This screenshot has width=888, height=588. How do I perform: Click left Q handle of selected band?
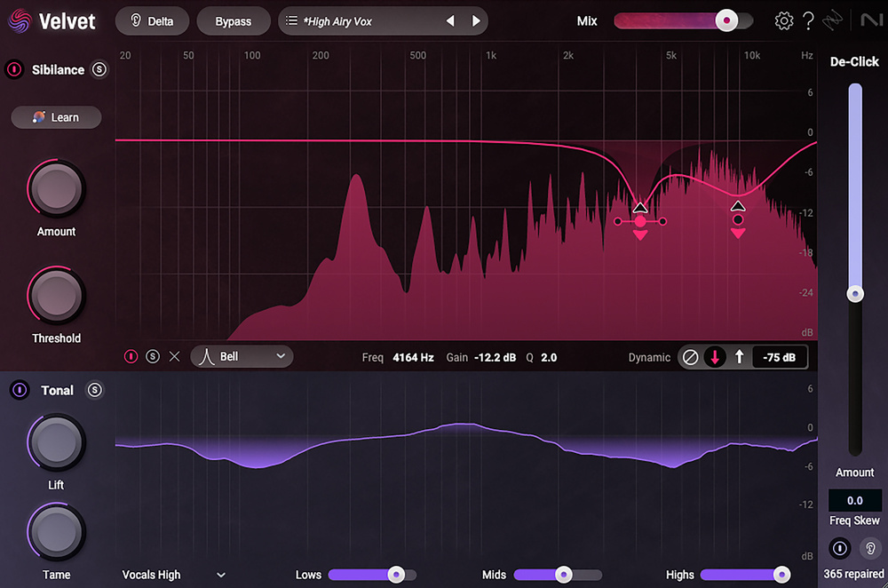618,221
